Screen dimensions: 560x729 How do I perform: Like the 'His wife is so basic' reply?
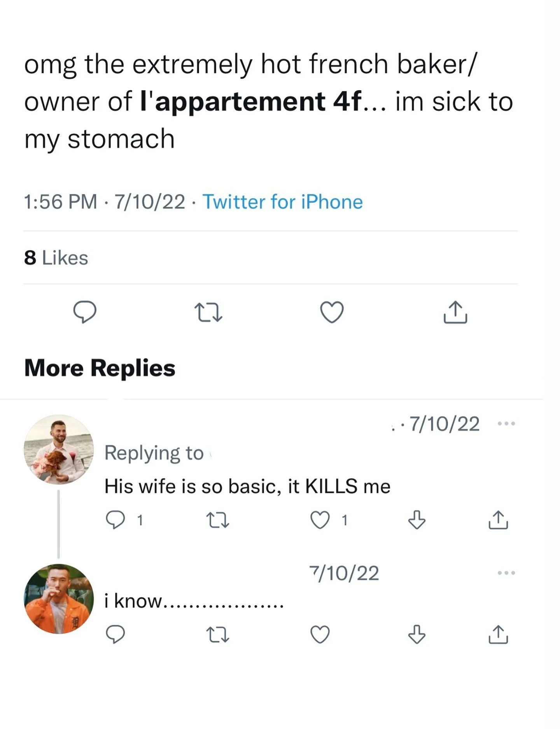click(x=320, y=520)
